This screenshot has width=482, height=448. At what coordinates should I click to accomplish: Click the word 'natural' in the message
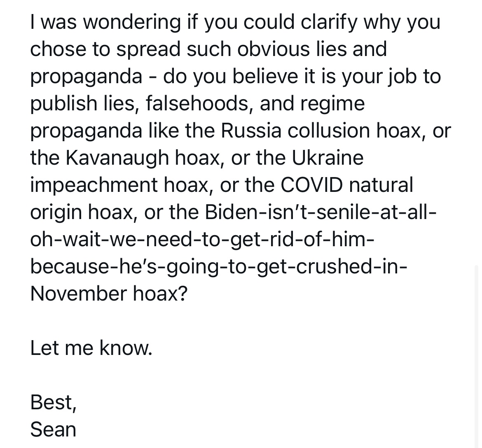click(x=380, y=185)
